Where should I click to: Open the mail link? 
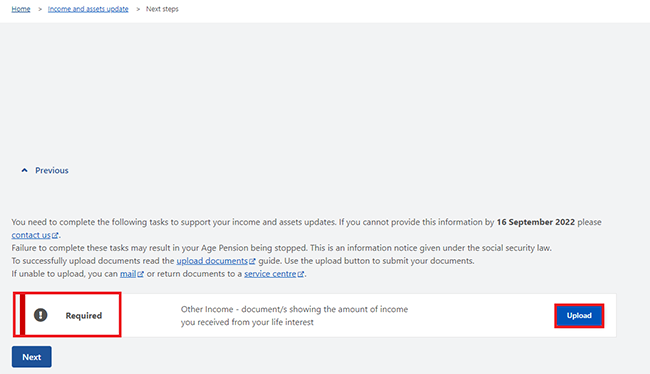(x=128, y=274)
